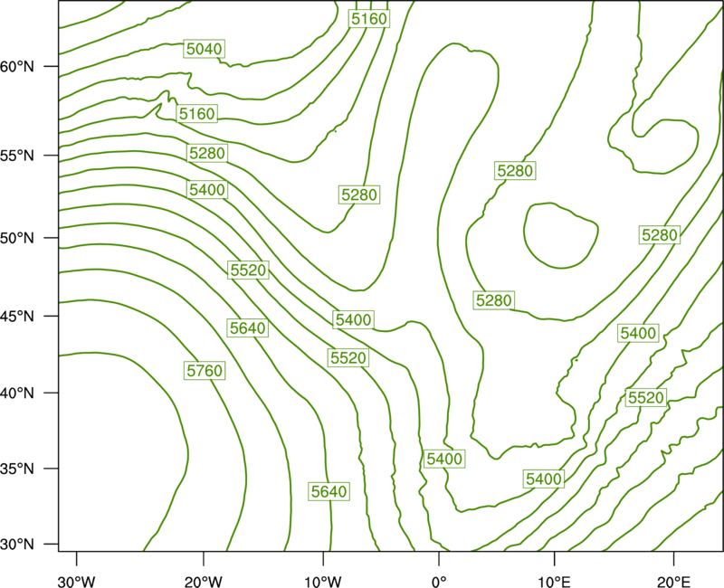Select the 60°N latitude axis label

(17, 66)
